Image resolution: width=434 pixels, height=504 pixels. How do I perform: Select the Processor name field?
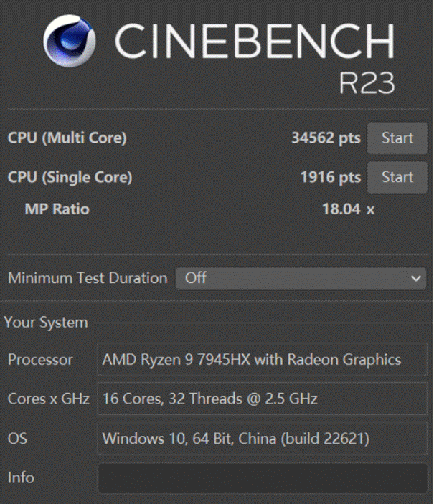point(262,360)
